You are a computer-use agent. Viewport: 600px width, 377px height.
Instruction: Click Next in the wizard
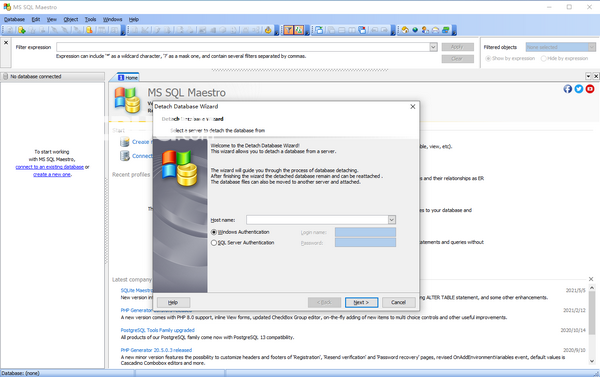click(x=361, y=302)
